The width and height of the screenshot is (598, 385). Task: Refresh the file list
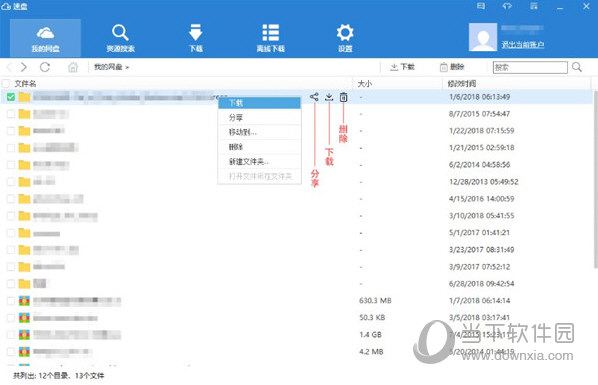pos(45,67)
